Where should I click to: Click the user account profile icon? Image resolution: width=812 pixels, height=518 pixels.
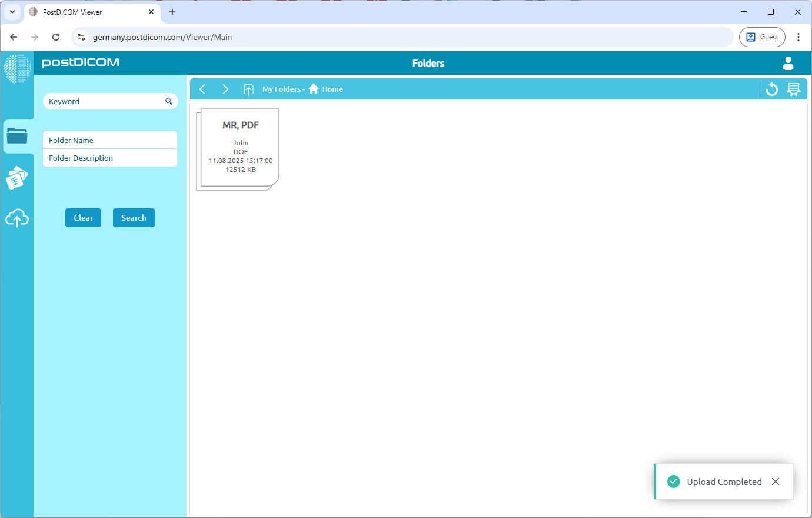pos(788,63)
